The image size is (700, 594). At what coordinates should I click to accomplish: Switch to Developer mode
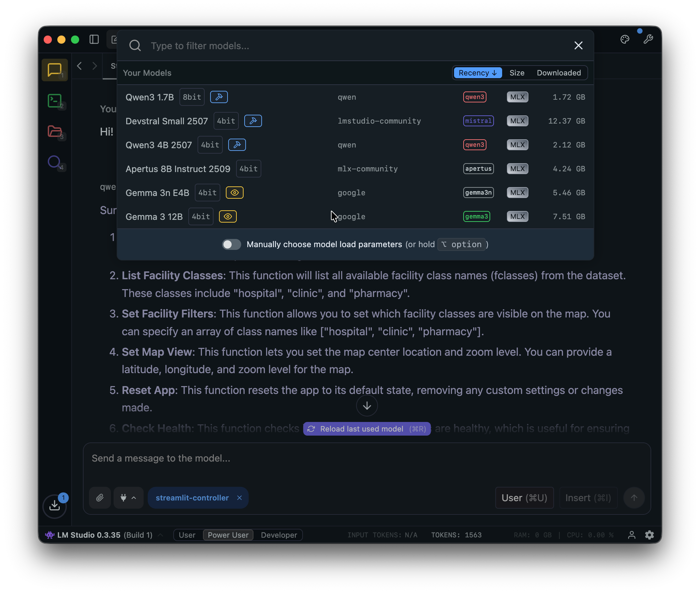(279, 535)
